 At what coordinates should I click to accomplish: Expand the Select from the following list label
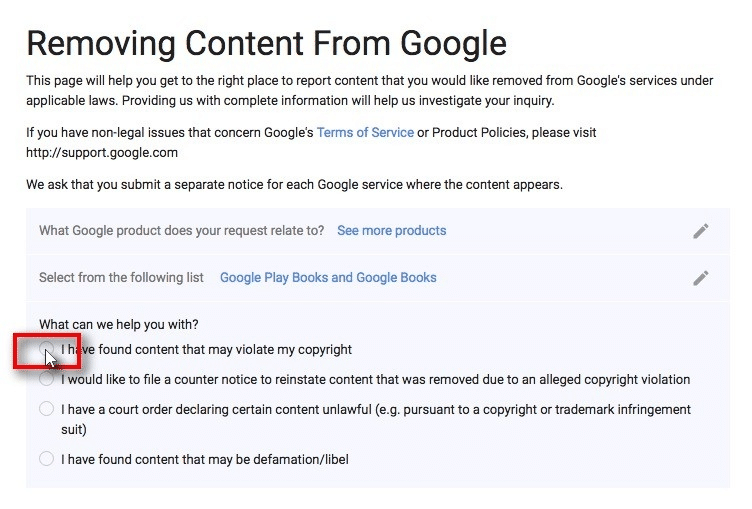pos(121,278)
